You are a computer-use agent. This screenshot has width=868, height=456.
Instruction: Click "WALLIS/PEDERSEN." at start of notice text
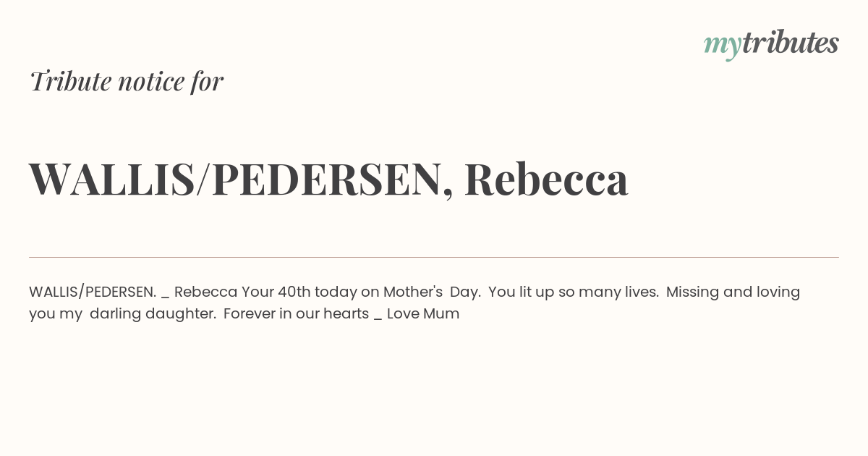point(93,292)
